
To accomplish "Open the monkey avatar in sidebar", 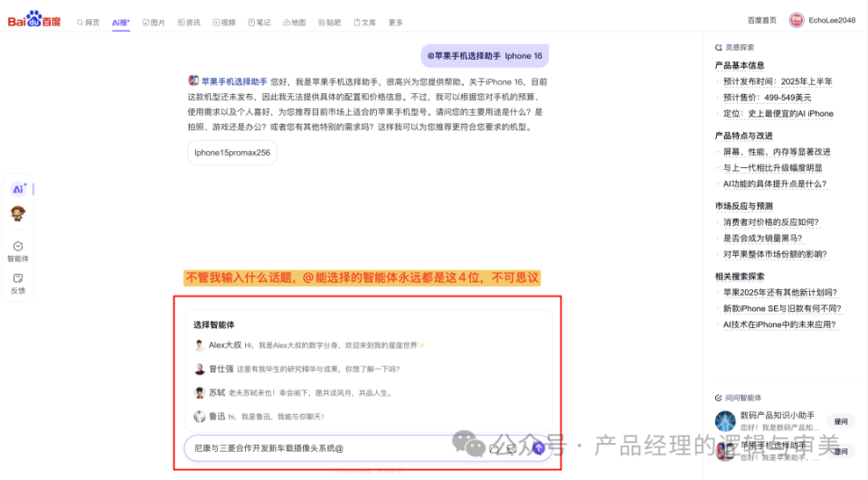I will pyautogui.click(x=18, y=213).
